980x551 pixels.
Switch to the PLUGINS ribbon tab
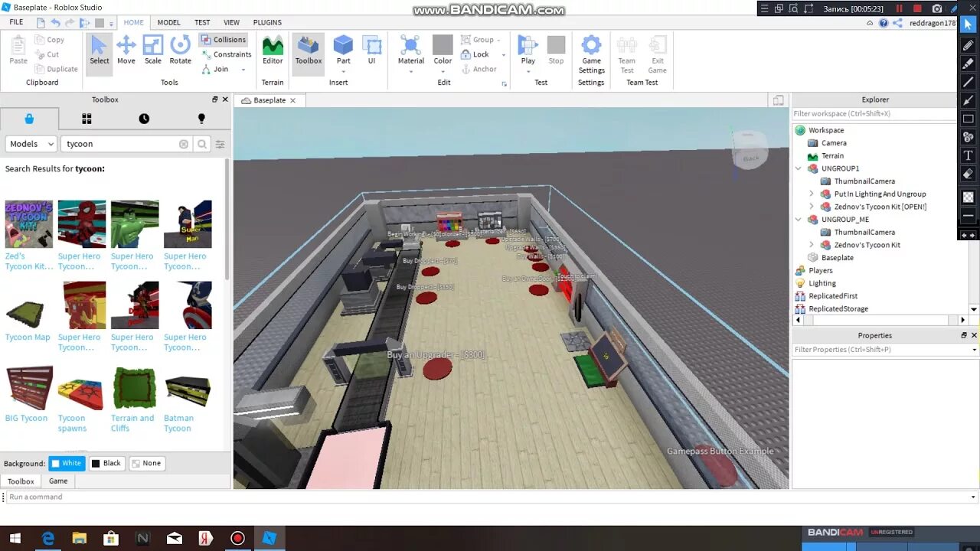[x=267, y=22]
